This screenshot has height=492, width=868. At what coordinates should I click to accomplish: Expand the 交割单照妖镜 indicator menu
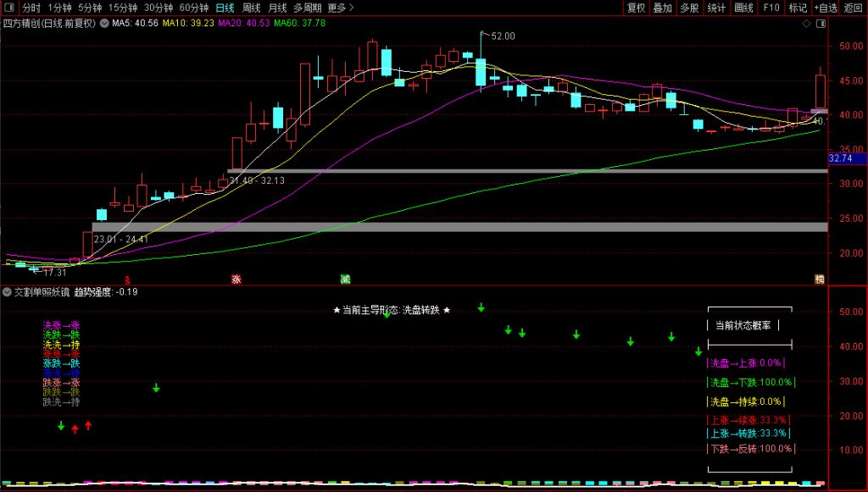pyautogui.click(x=7, y=292)
